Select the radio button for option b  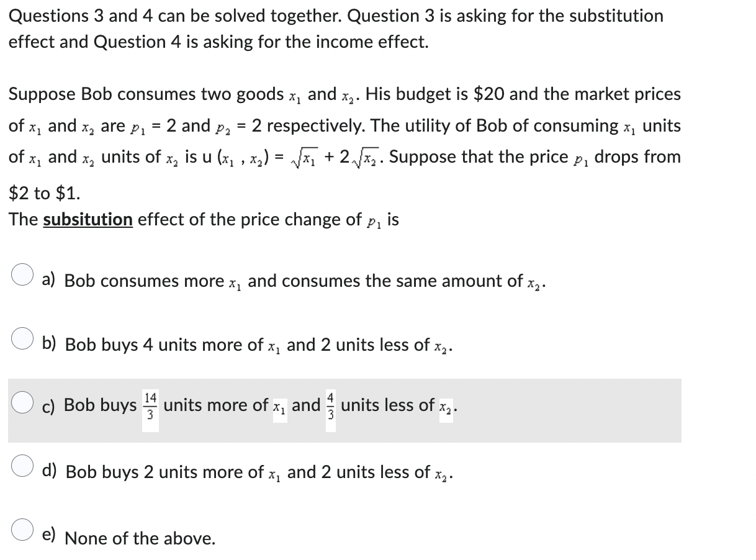(x=22, y=340)
